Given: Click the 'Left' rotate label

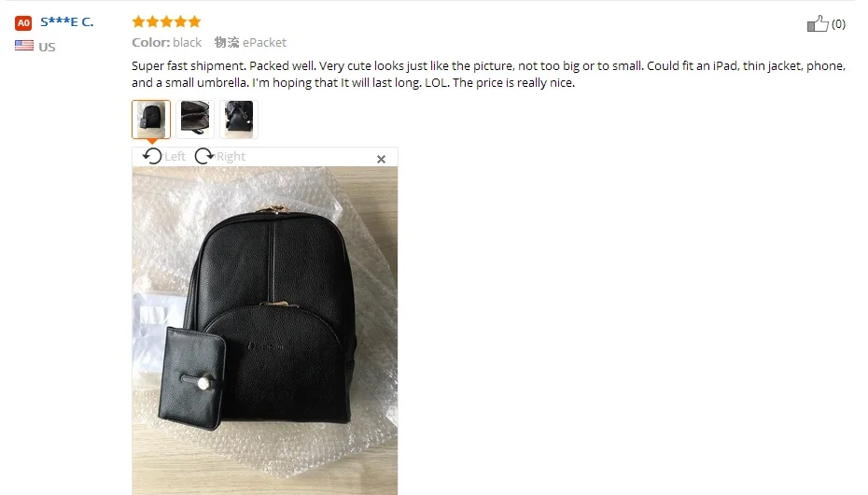Looking at the screenshot, I should 175,157.
